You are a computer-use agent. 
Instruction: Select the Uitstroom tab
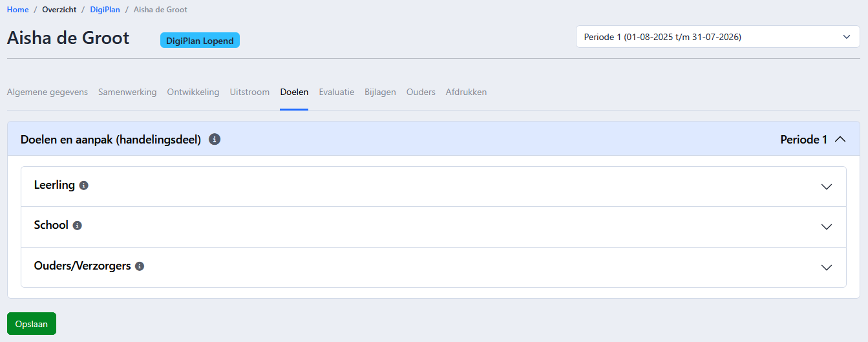point(249,92)
